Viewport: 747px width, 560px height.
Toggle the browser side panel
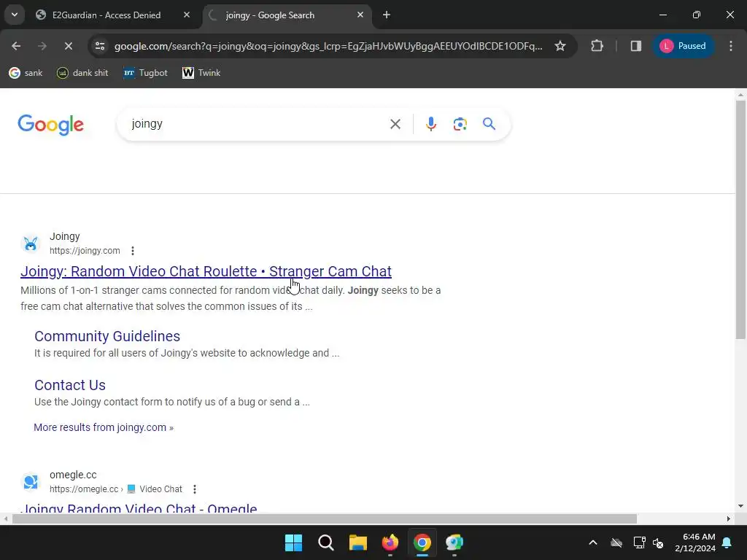[635, 46]
